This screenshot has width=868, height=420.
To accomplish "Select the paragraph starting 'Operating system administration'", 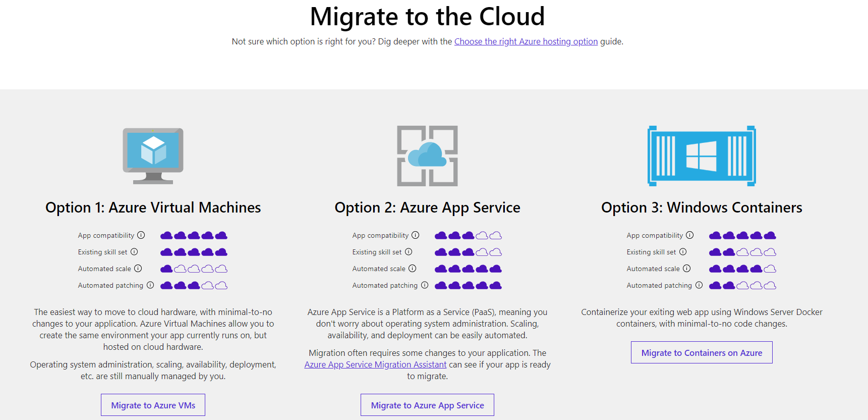I will (153, 370).
